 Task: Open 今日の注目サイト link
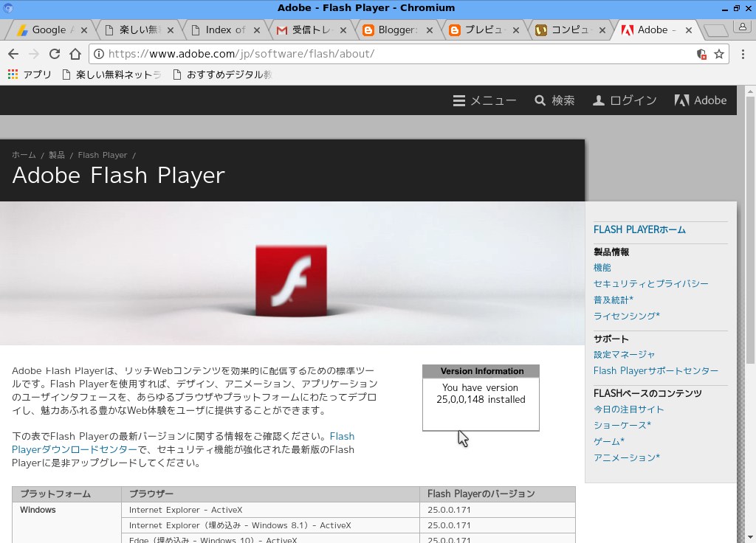[x=629, y=409]
